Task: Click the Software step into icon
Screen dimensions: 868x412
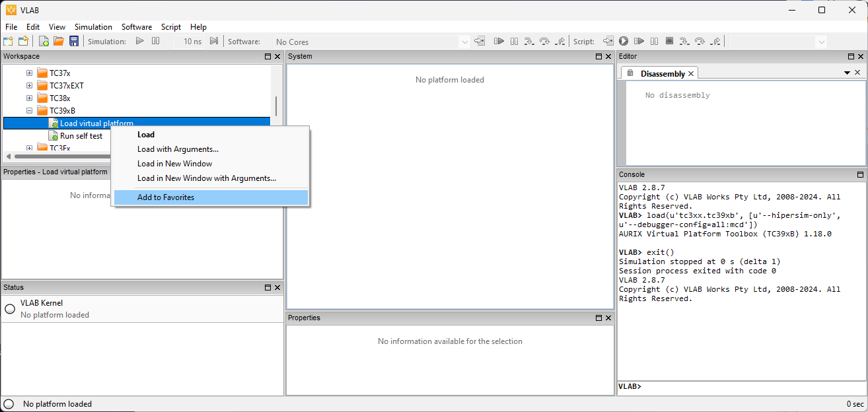Action: (529, 41)
